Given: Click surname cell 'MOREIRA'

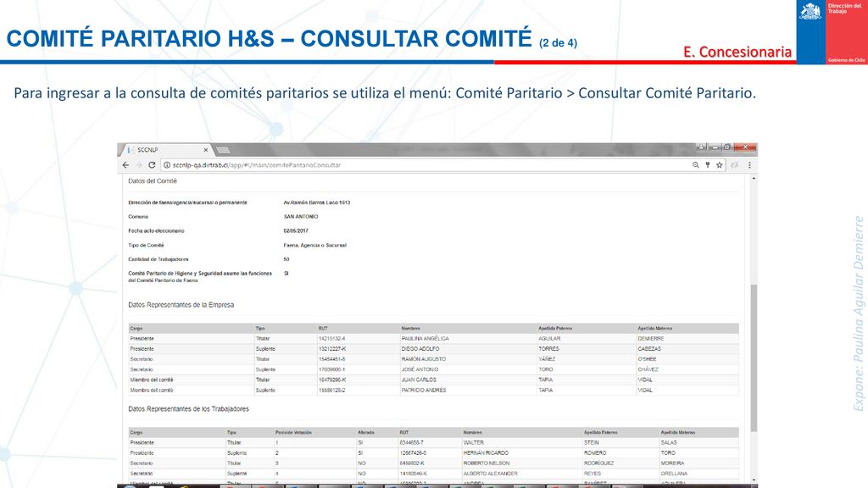Looking at the screenshot, I should coord(672,463).
